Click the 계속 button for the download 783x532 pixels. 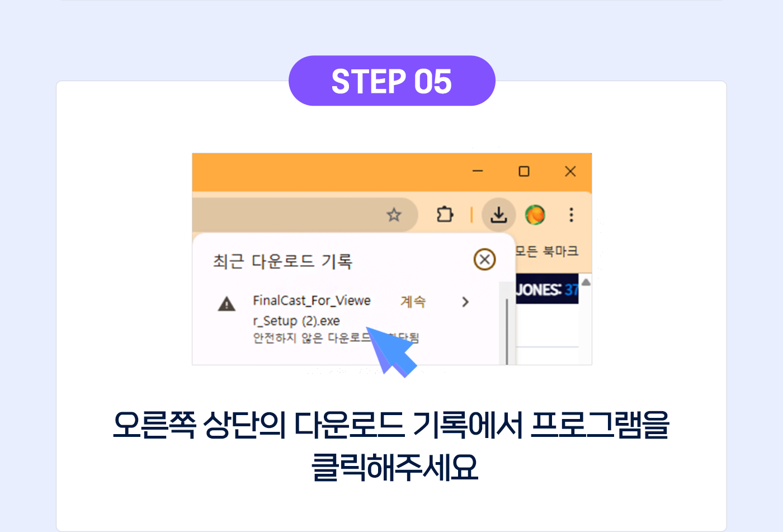pos(413,302)
